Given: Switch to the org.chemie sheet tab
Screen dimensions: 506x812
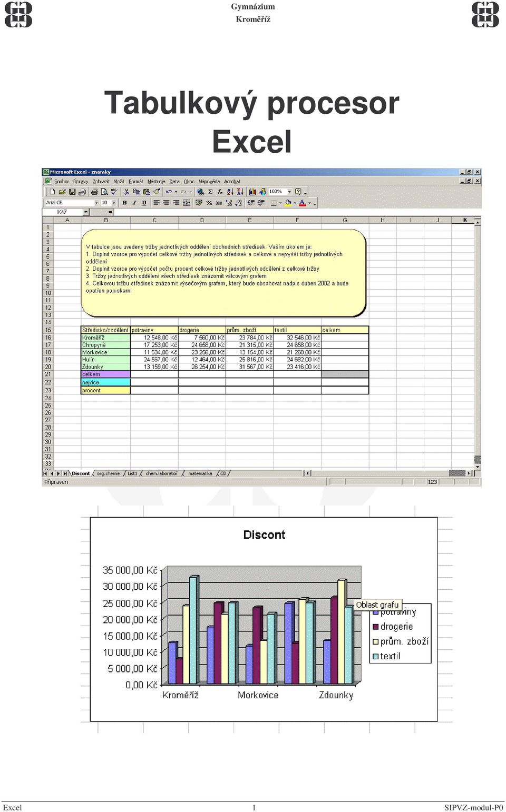Looking at the screenshot, I should pyautogui.click(x=108, y=473).
